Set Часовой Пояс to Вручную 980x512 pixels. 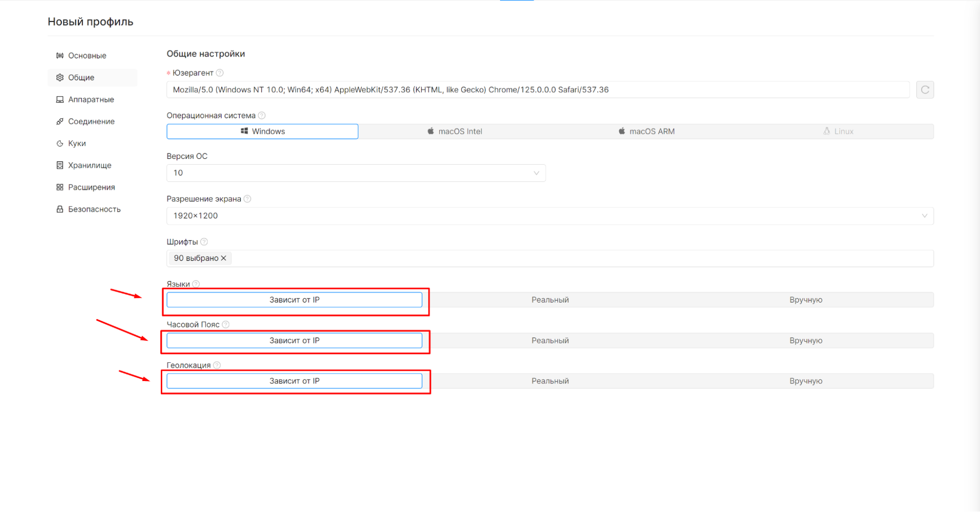(x=805, y=340)
